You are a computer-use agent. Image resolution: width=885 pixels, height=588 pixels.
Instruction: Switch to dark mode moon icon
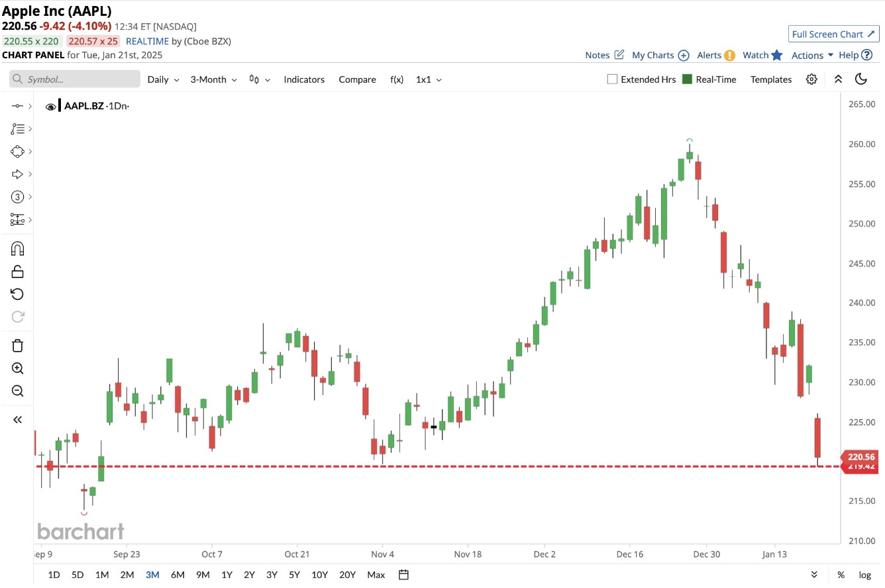[x=861, y=79]
